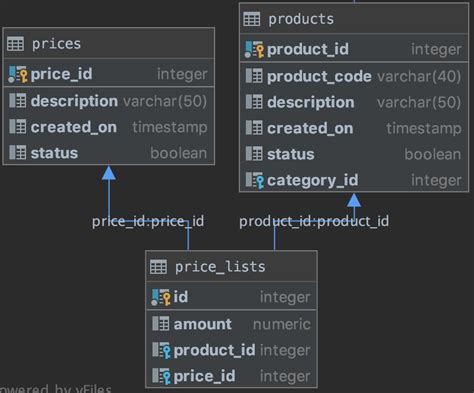Click the column icon beside status in prices

(x=18, y=153)
